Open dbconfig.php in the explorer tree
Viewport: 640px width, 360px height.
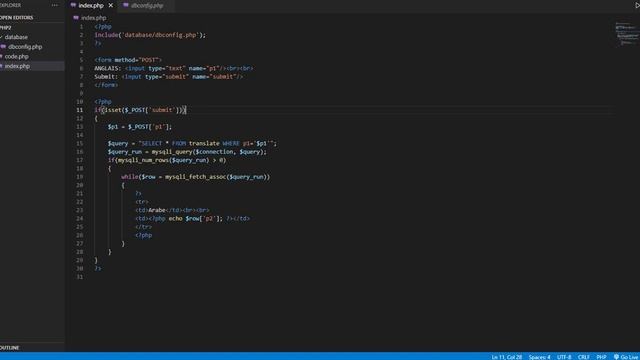coord(25,47)
